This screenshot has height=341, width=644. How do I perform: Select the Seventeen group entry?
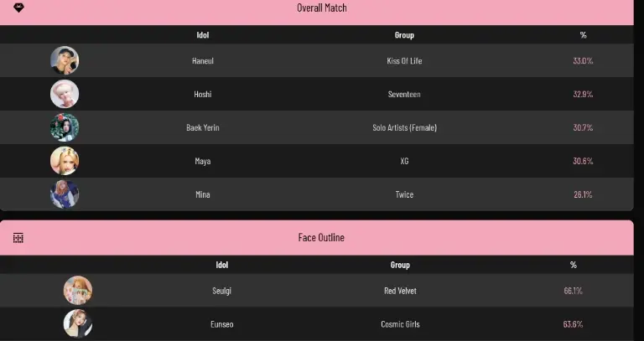coord(404,95)
